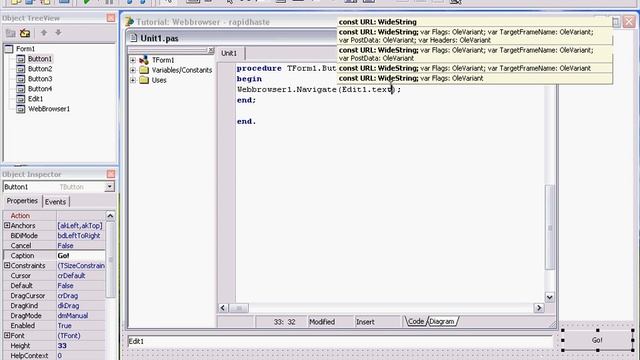Click the right arrow of the code horizontal scrollbar

point(539,308)
